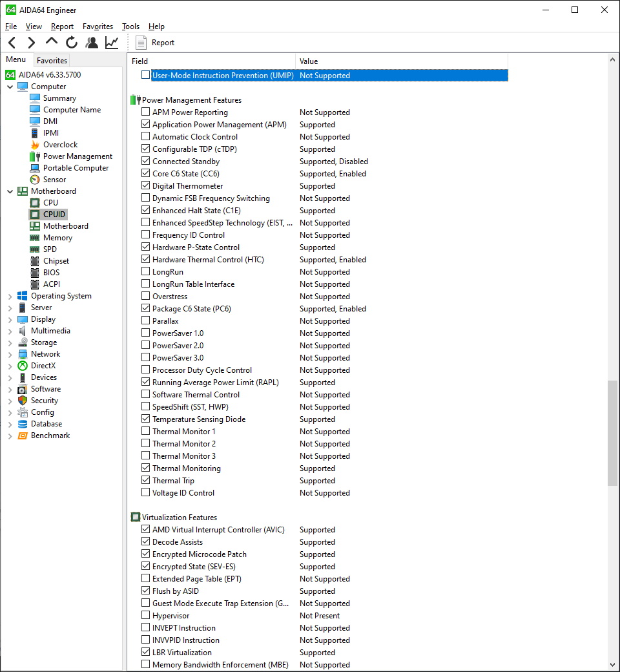Click the Report toolbar label

(x=163, y=43)
